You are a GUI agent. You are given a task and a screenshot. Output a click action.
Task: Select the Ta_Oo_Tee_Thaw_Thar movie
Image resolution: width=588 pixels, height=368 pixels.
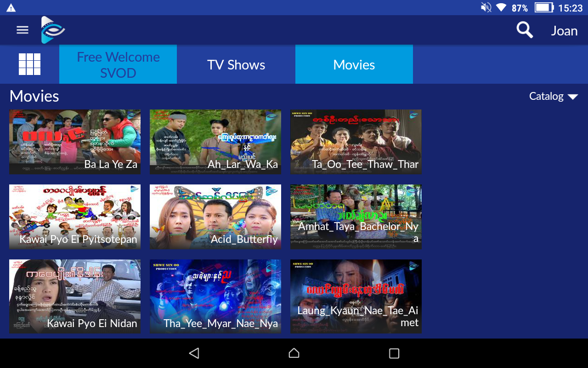[x=356, y=142]
